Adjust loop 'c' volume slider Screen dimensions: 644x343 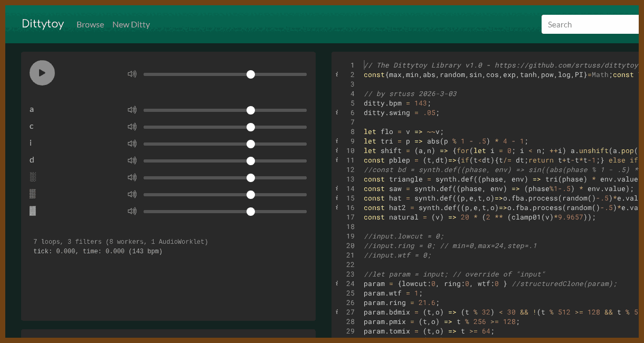225,127
